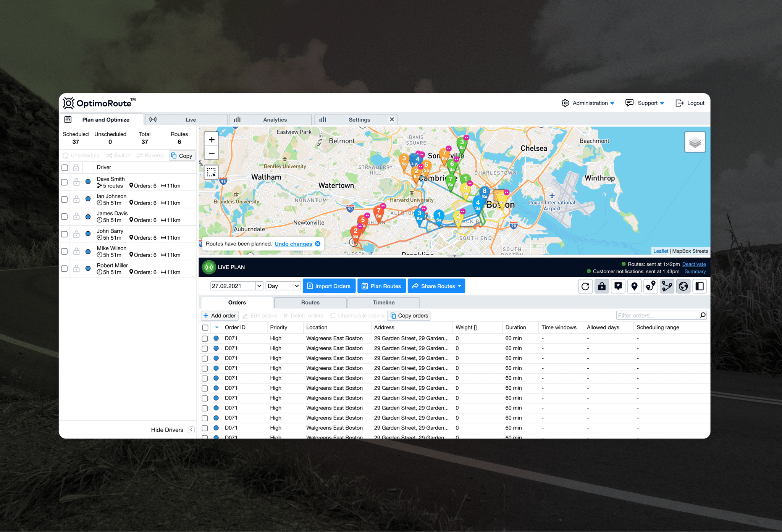Click the globe map view icon
Image resolution: width=782 pixels, height=532 pixels.
click(x=683, y=286)
